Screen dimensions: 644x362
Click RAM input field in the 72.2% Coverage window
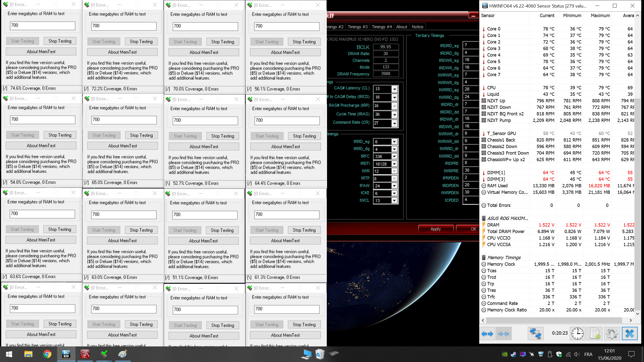(124, 26)
